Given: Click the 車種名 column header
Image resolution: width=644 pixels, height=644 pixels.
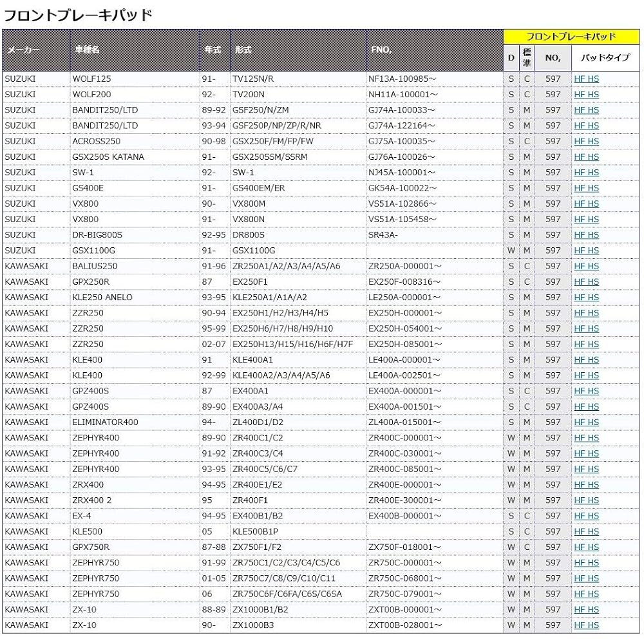Looking at the screenshot, I should click(135, 50).
